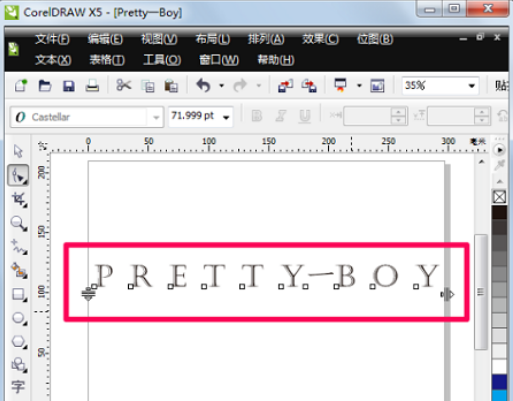Image resolution: width=513 pixels, height=401 pixels.
Task: Undo the last action
Action: (x=203, y=85)
